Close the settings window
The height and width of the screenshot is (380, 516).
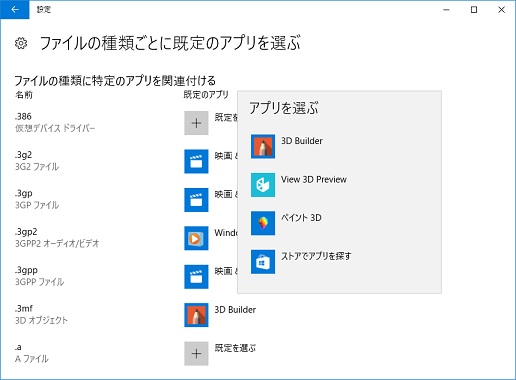501,10
